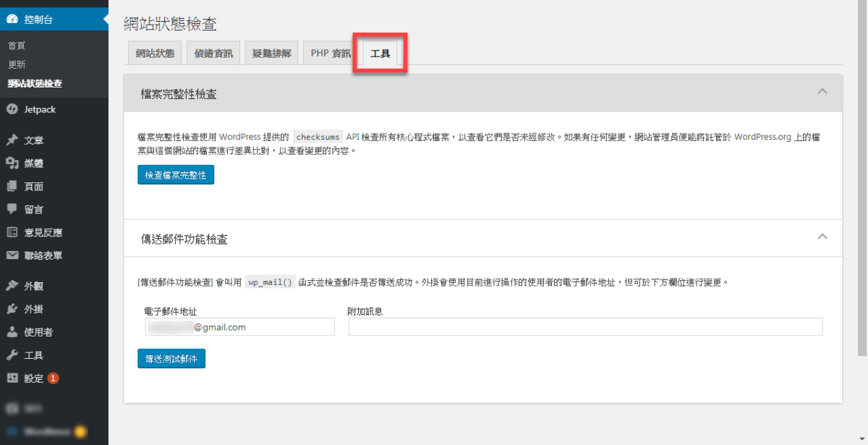Open the 外掛 menu label

pos(34,309)
